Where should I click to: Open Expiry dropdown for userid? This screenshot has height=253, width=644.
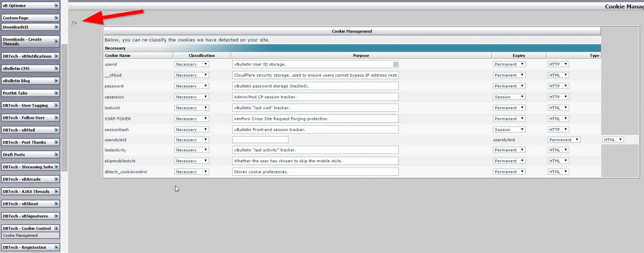[x=509, y=64]
